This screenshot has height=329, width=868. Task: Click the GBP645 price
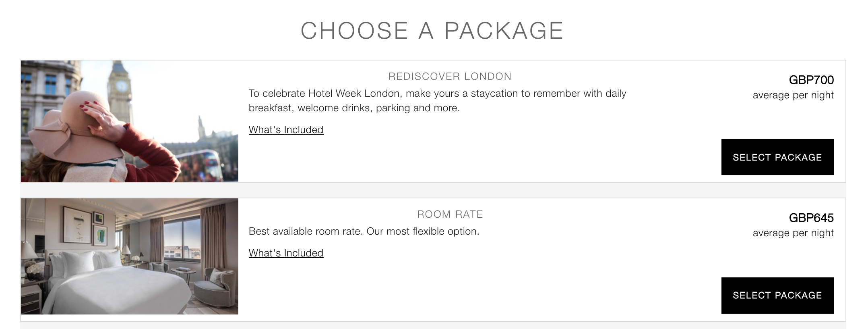(811, 218)
